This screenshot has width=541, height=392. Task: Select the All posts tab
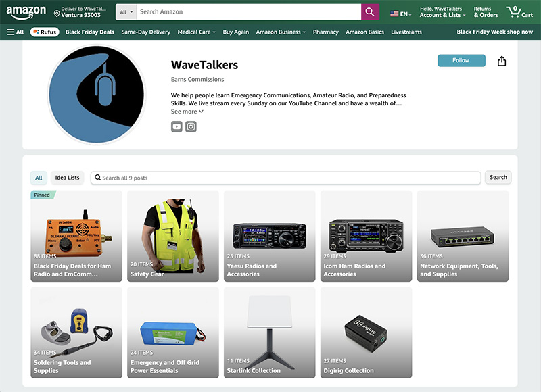click(x=39, y=178)
